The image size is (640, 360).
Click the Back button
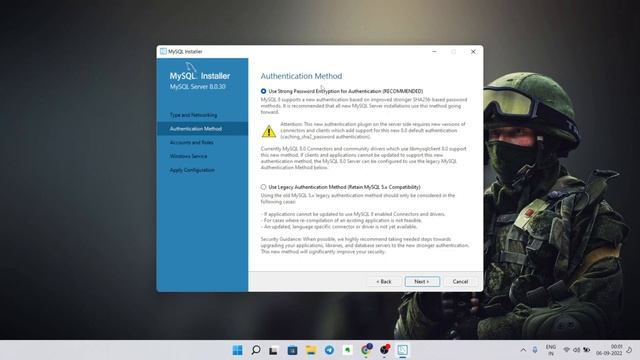tap(384, 282)
